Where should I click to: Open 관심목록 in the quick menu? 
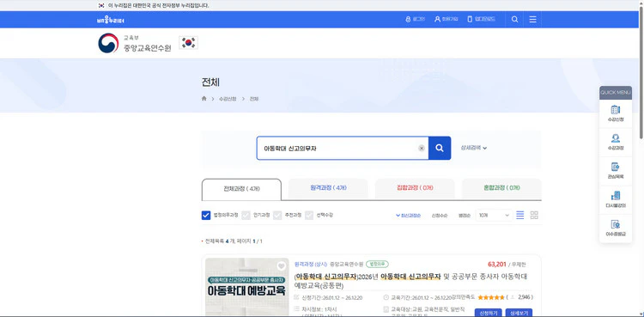[x=616, y=171]
